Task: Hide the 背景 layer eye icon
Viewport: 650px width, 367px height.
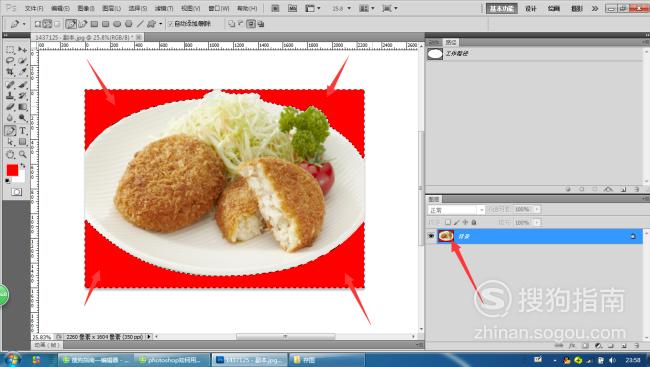Action: (431, 236)
